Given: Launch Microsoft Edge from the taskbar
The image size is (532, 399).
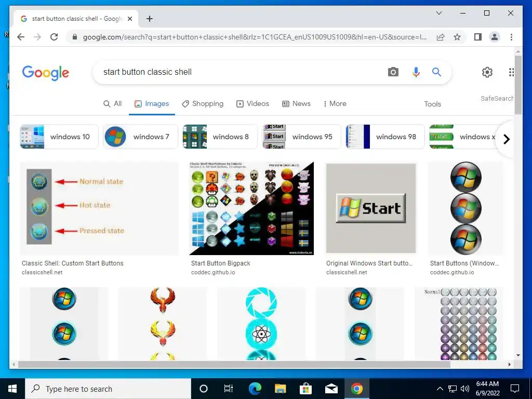Looking at the screenshot, I should [x=255, y=389].
